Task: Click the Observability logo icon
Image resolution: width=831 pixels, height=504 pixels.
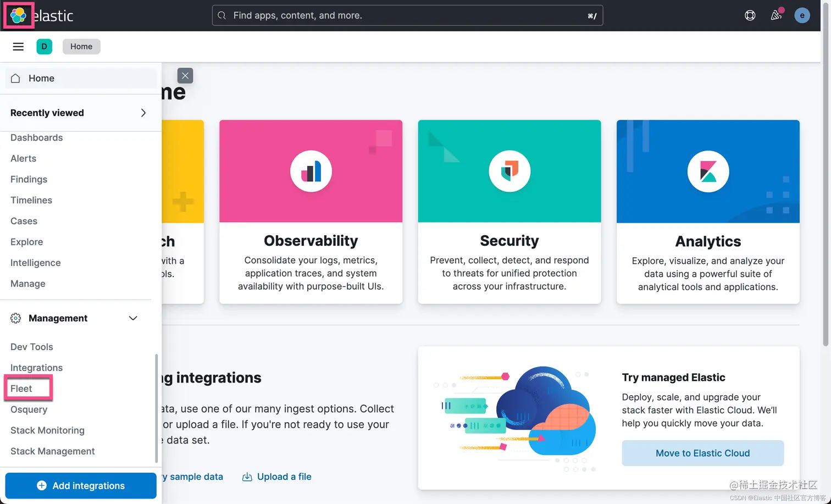Action: click(311, 171)
